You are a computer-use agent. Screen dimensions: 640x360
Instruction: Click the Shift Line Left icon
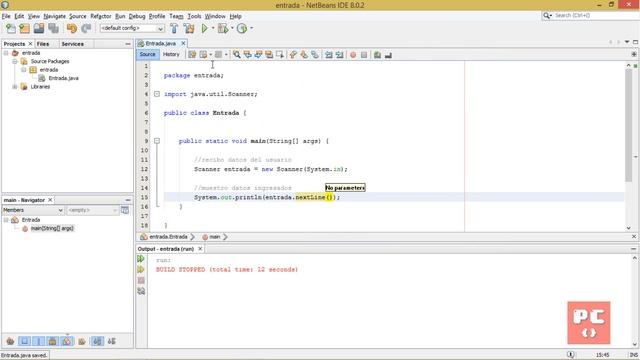click(329, 55)
